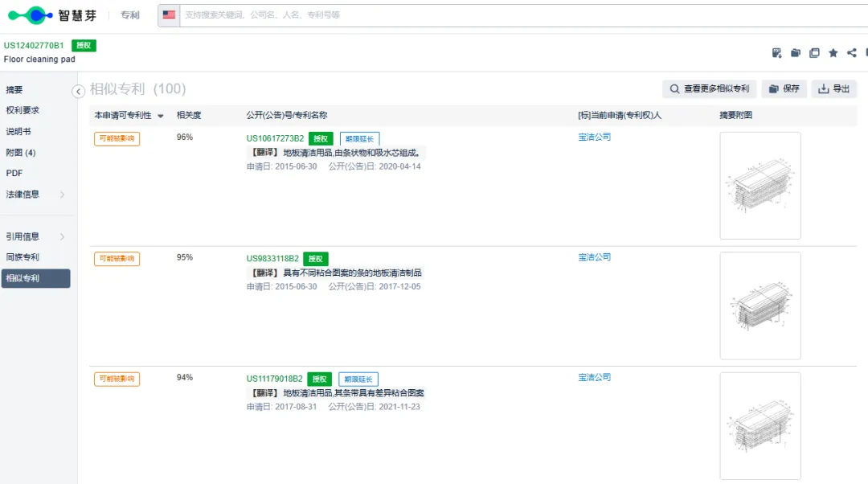The image size is (868, 484).
Task: Click the copy window icon in the top-right toolbar
Action: point(814,53)
